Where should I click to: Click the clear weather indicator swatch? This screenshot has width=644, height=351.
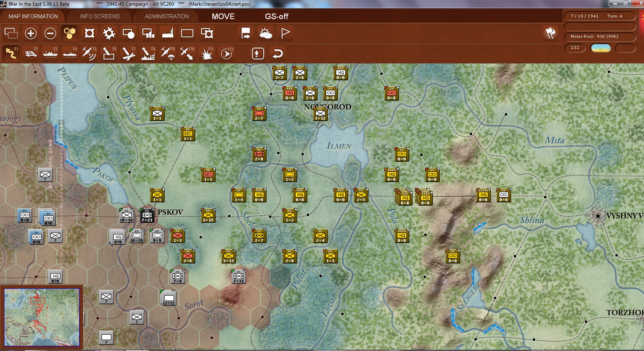coord(601,48)
